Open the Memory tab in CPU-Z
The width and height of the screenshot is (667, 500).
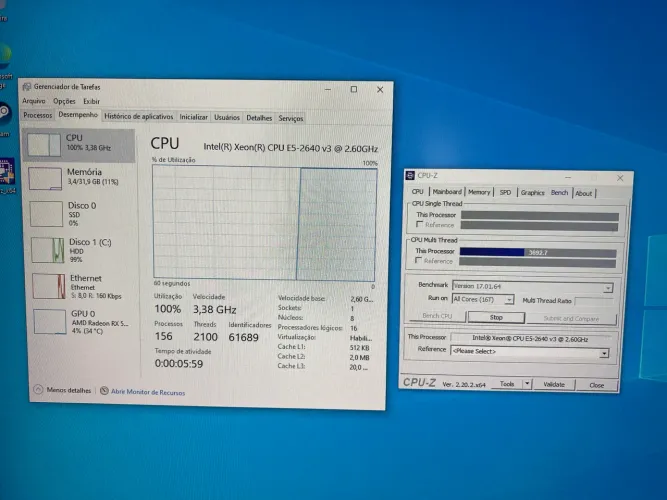click(479, 192)
